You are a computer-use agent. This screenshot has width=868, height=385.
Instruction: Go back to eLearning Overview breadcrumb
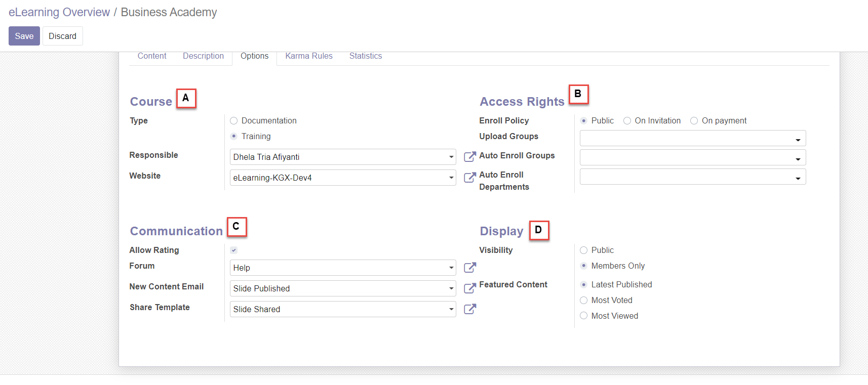[59, 12]
